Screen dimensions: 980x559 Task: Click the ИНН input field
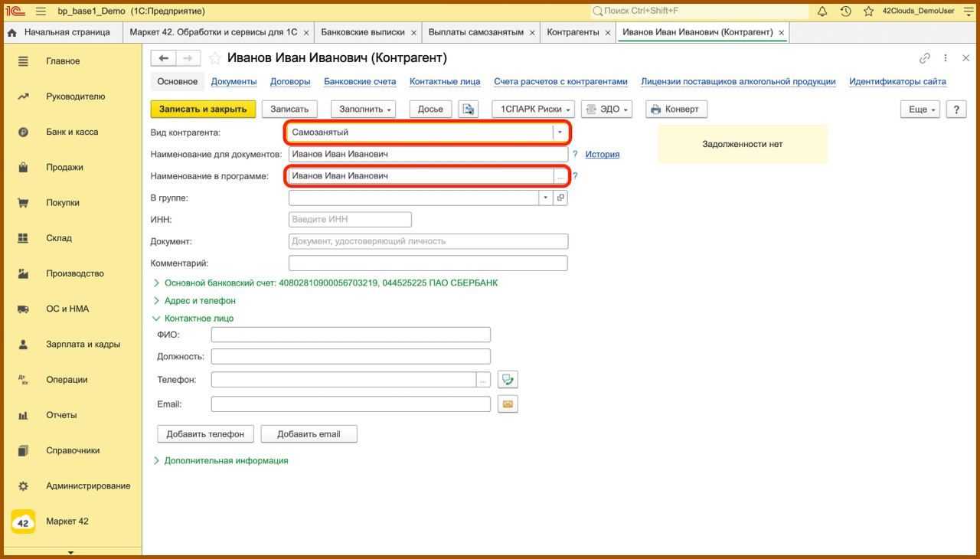[350, 220]
